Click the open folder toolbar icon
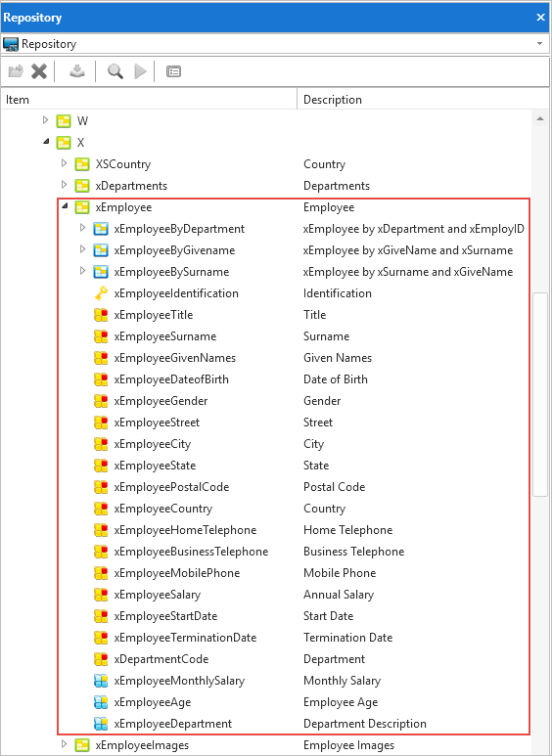Image resolution: width=552 pixels, height=756 pixels. point(16,71)
